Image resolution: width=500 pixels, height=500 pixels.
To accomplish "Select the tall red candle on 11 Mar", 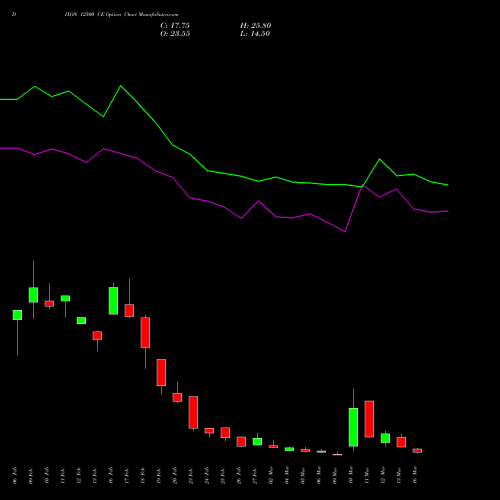I will [x=369, y=419].
